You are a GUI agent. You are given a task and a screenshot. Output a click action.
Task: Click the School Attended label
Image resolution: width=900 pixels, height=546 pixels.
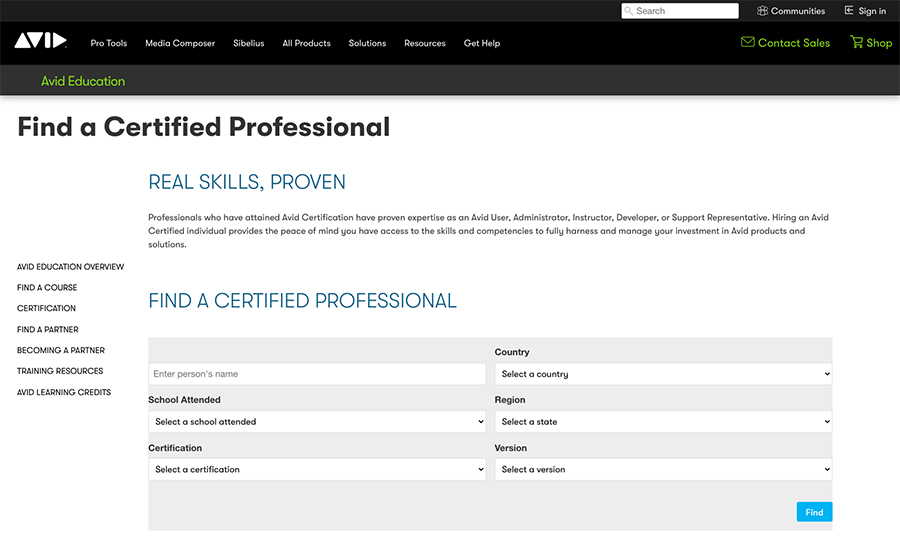184,400
